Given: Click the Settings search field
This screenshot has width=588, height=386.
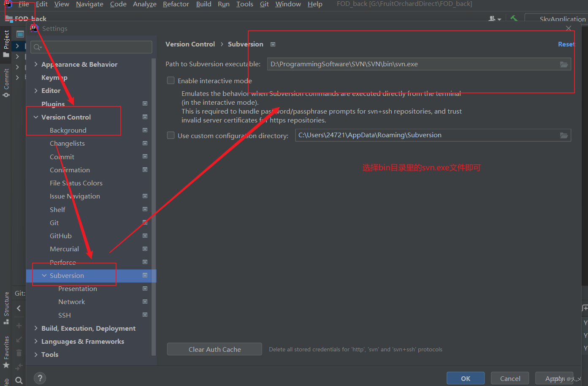Looking at the screenshot, I should point(91,47).
